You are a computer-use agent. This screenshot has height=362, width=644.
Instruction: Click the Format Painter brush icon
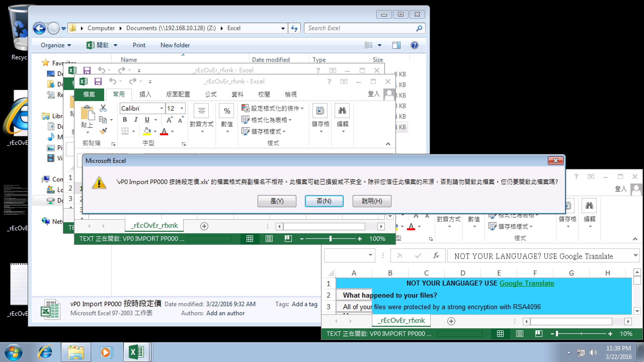(103, 131)
